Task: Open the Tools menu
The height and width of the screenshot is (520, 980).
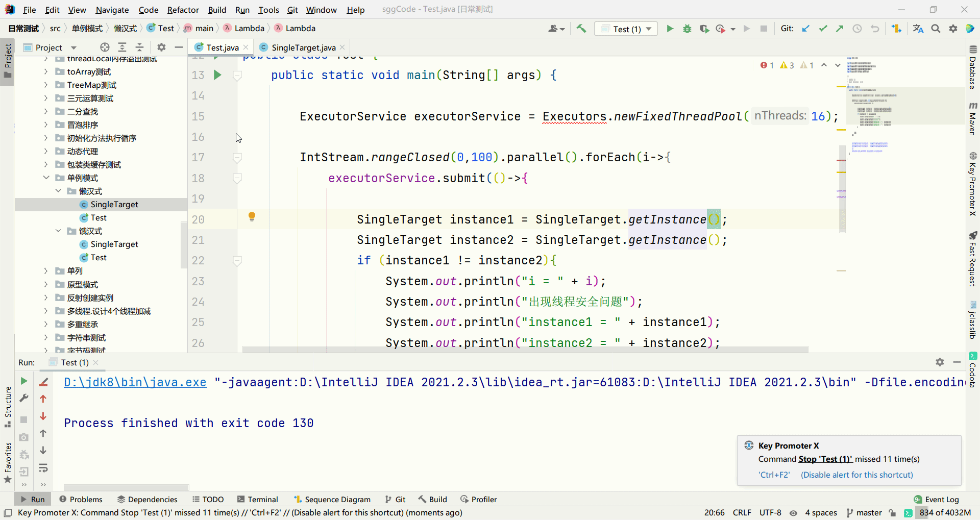Action: (268, 10)
